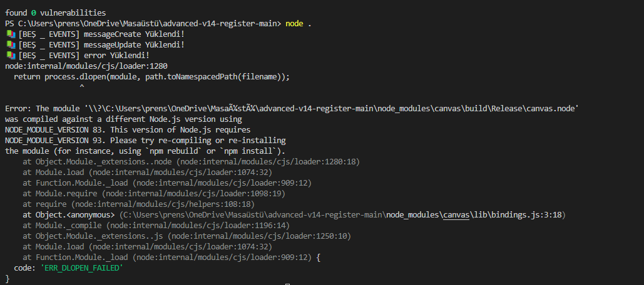
Task: Click 'was compiled against a different Node.js' line
Action: (x=124, y=119)
